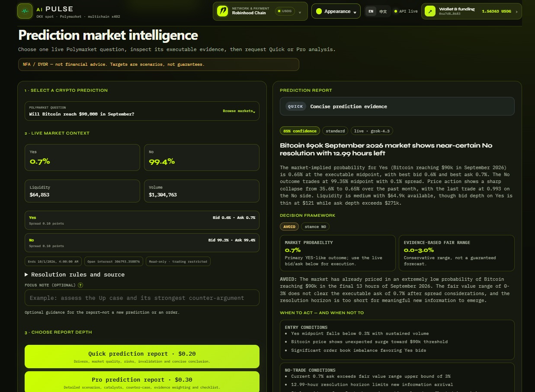
Task: Expand Resolution rules and source
Action: [x=75, y=274]
